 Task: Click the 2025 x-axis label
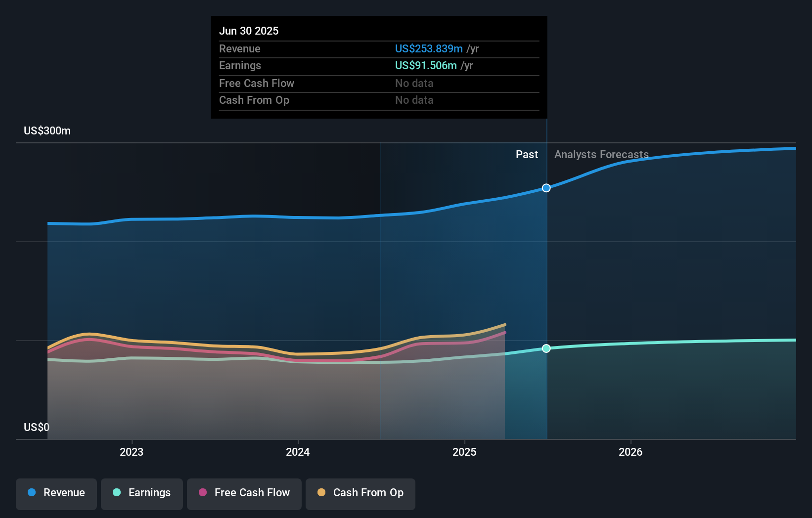[464, 452]
